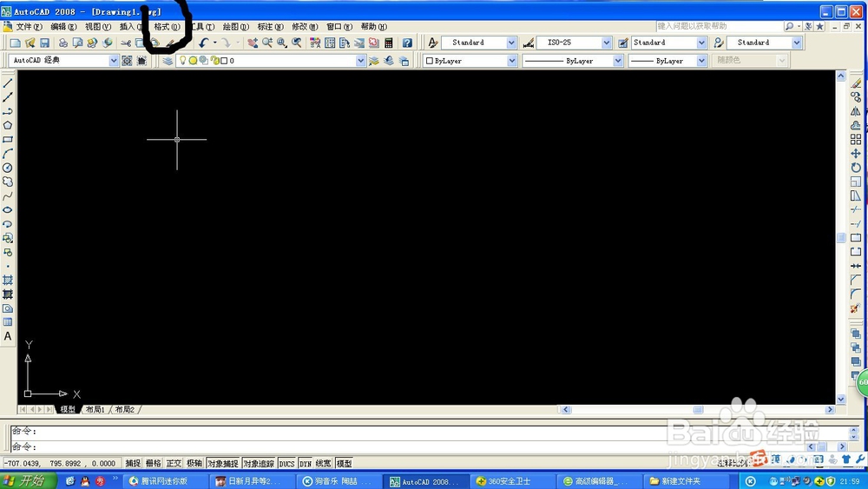This screenshot has width=868, height=489.
Task: Select the Offset tool
Action: 856,125
